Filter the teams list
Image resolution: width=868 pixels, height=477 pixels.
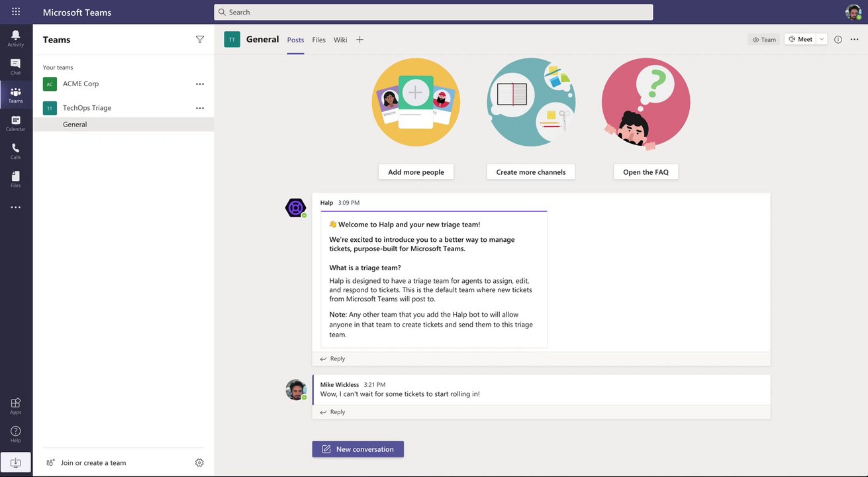200,40
